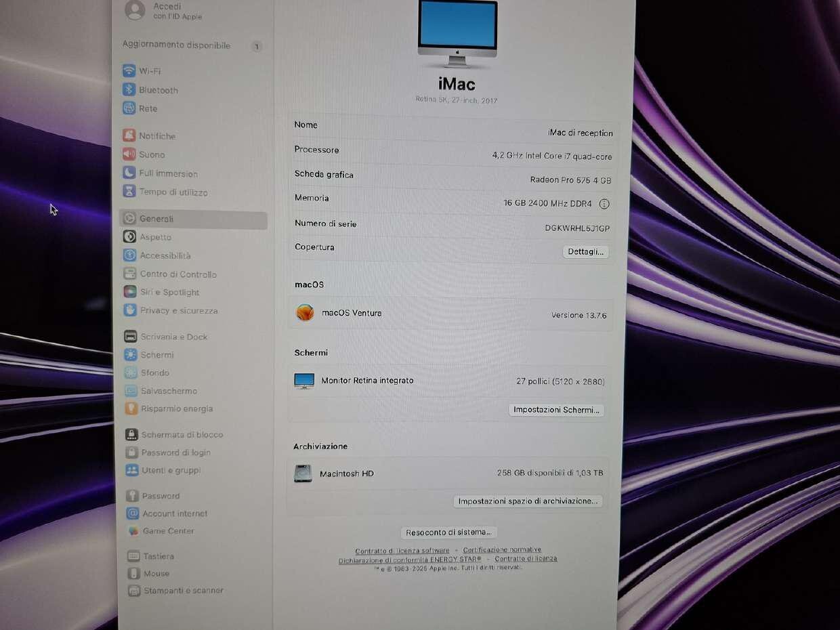Open the Password key icon
The image size is (840, 630).
pyautogui.click(x=133, y=496)
